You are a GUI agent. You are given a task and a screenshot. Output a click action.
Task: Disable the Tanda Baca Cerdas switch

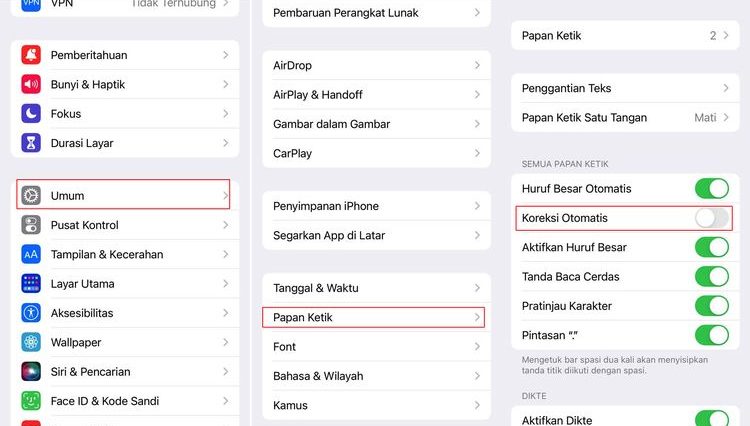coord(711,277)
